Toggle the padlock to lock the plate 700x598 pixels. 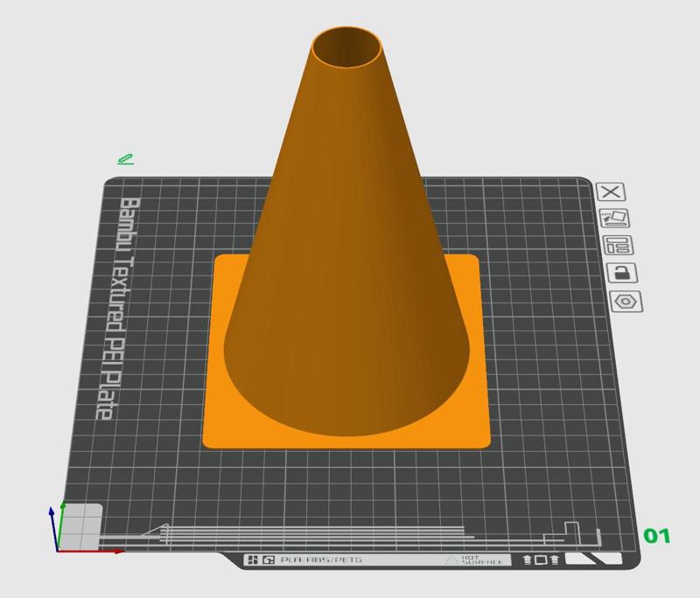coord(623,274)
